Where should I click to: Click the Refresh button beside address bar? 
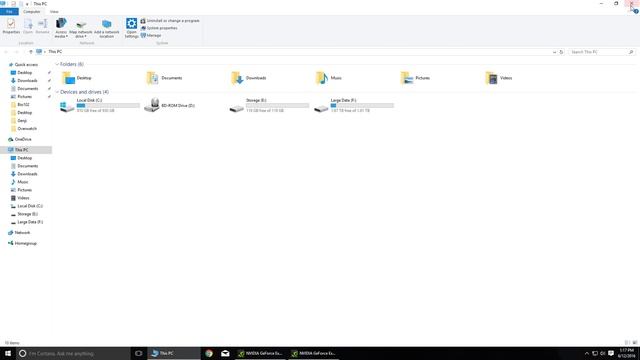pyautogui.click(x=561, y=52)
